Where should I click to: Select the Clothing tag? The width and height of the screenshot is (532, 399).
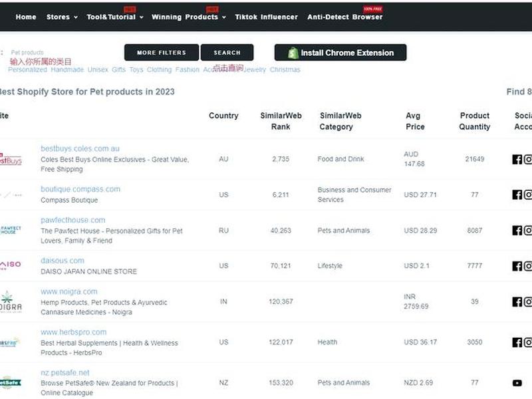click(159, 70)
